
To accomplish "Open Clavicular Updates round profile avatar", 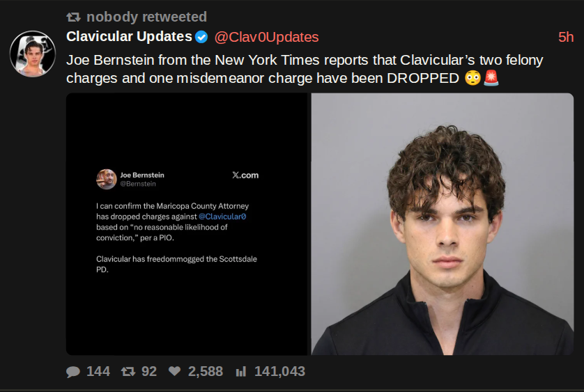I will [x=33, y=54].
